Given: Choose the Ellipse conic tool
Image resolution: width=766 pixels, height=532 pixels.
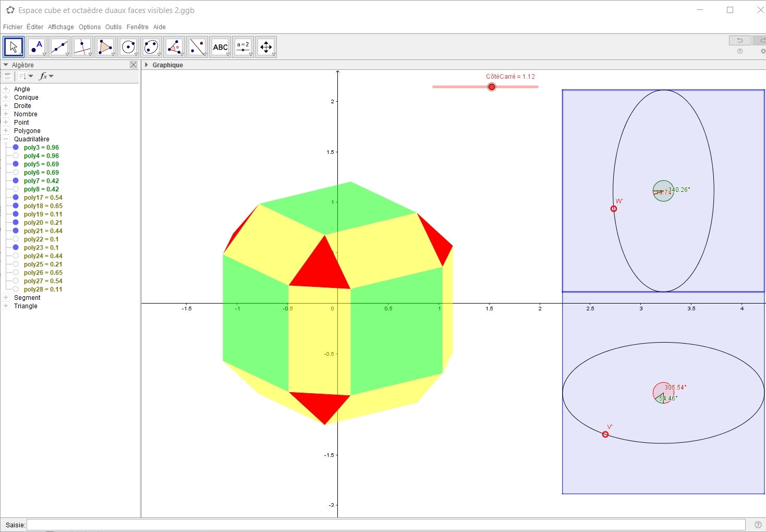Looking at the screenshot, I should 151,47.
